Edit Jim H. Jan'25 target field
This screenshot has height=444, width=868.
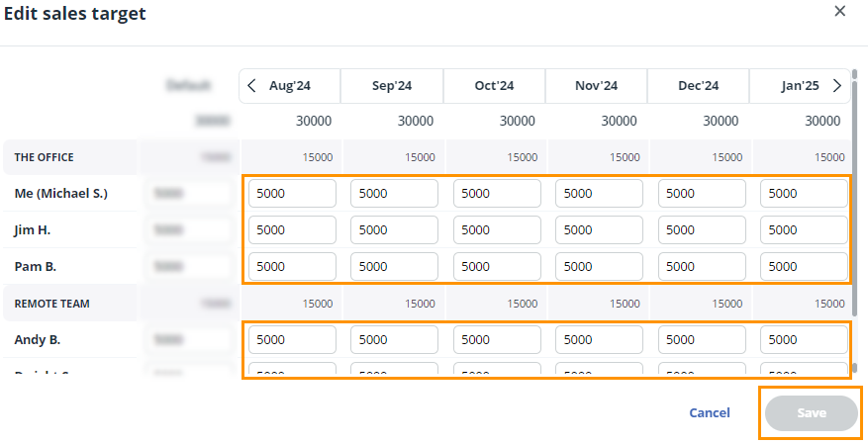tap(804, 229)
